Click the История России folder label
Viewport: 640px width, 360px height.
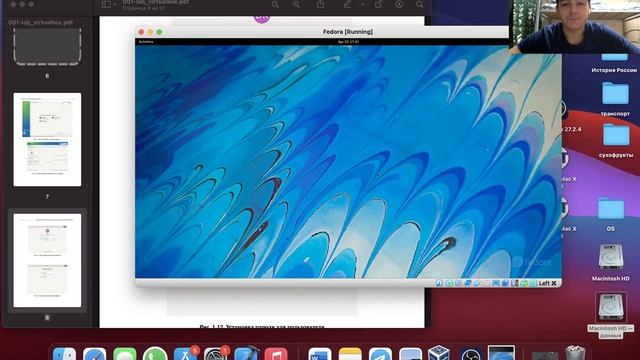614,70
